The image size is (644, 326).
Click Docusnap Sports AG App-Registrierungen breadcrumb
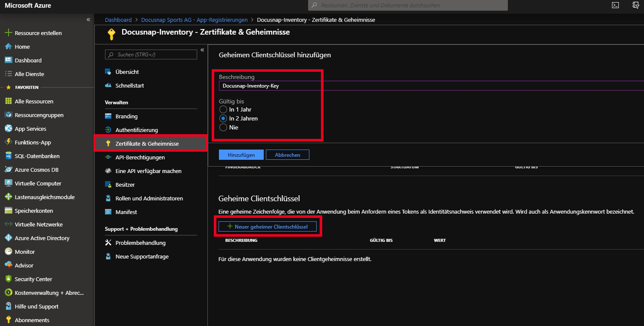[x=194, y=20]
